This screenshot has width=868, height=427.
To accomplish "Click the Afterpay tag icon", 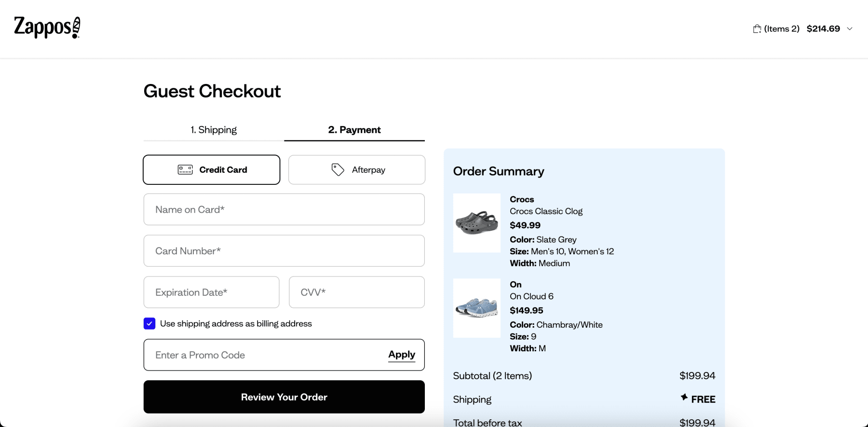I will (338, 170).
